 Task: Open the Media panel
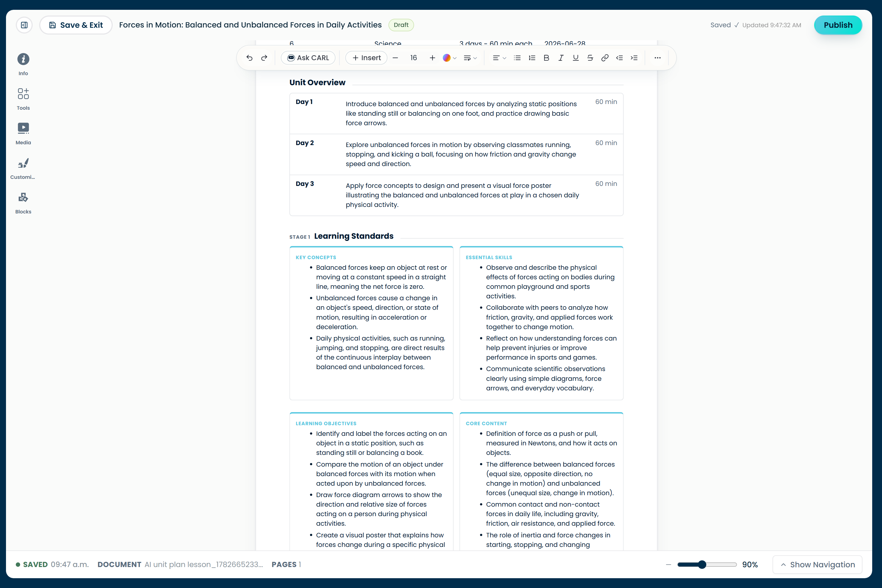click(23, 134)
